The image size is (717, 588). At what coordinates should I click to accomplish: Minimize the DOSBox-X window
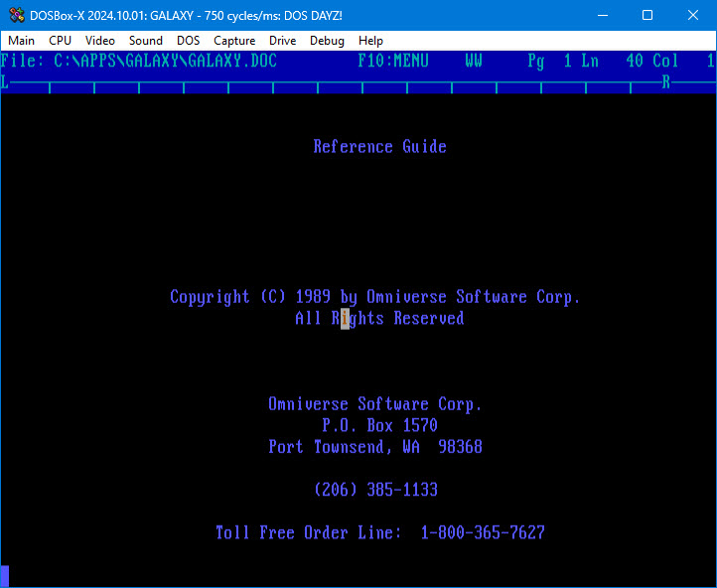point(603,15)
